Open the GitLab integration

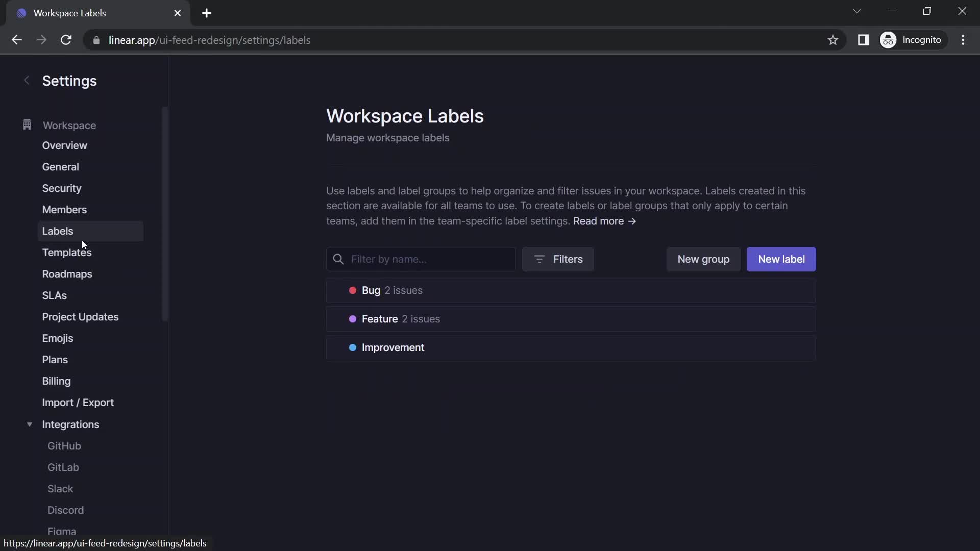coord(63,467)
